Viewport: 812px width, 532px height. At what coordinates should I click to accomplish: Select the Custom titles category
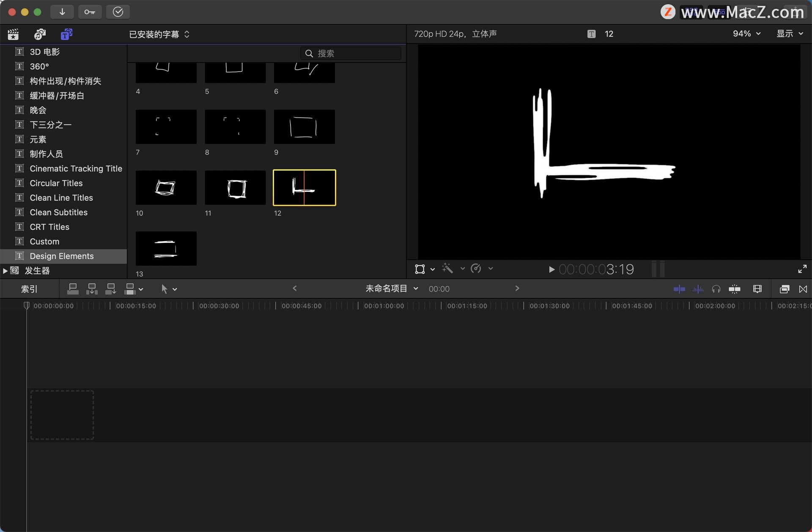(x=44, y=242)
